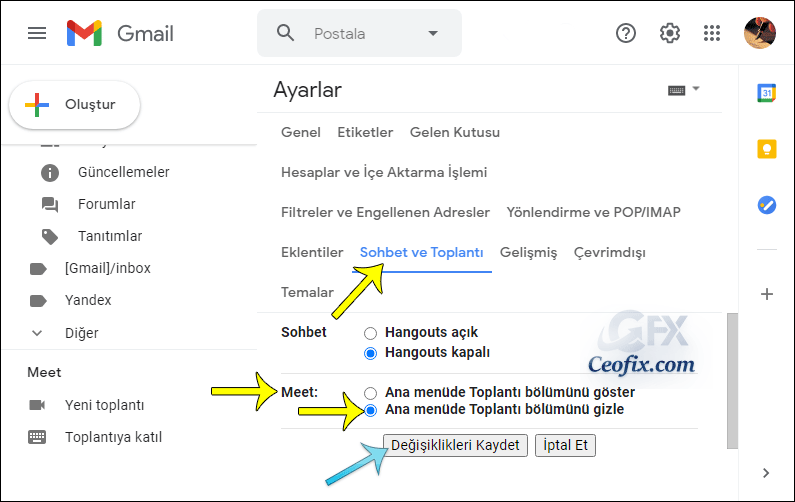Open the search options dropdown arrow
Image resolution: width=795 pixels, height=502 pixels.
432,33
